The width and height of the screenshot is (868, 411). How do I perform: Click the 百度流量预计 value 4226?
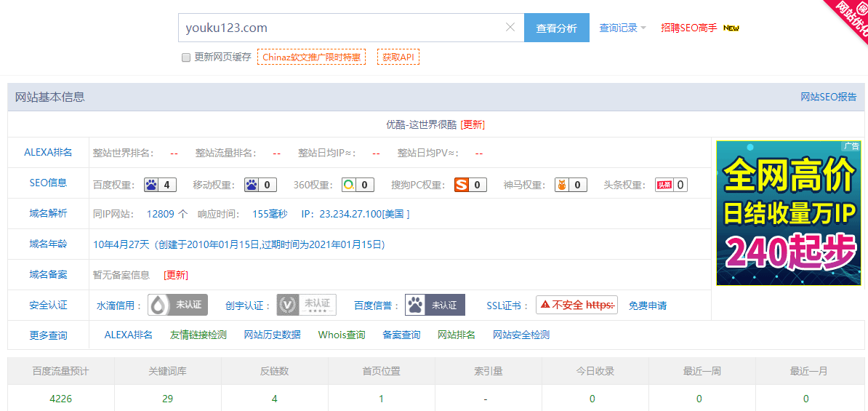coord(61,399)
